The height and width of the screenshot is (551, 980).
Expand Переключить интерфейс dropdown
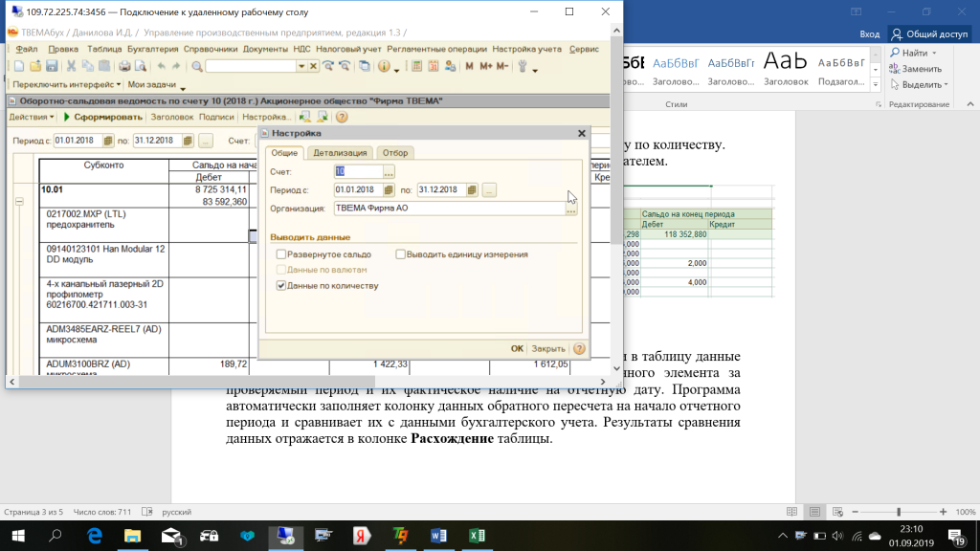[x=67, y=84]
